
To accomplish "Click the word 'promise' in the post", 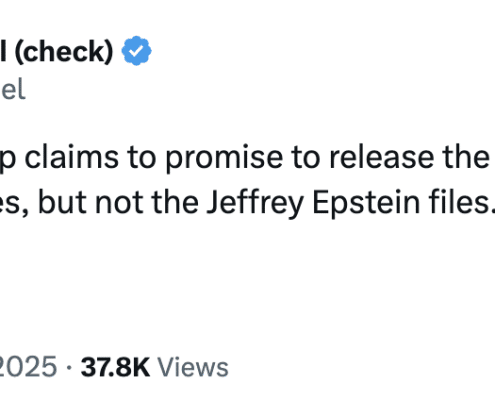I will 224,159.
